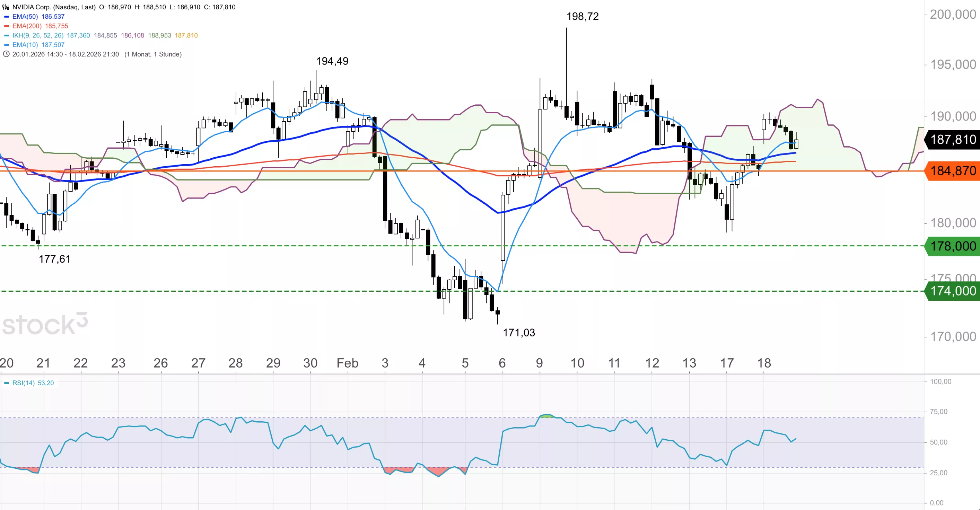Click the Feb label on the time axis

click(347, 363)
